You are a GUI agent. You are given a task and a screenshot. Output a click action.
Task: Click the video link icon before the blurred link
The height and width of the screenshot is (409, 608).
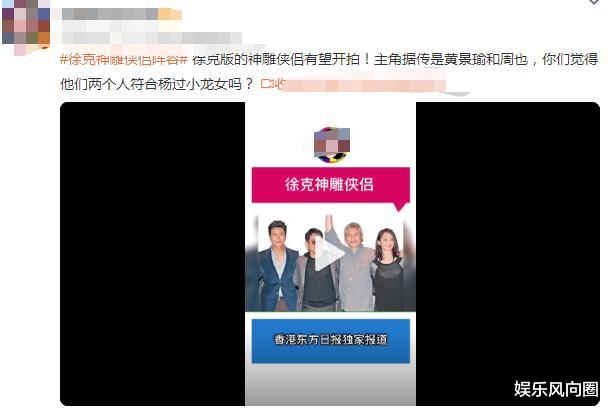[x=268, y=84]
